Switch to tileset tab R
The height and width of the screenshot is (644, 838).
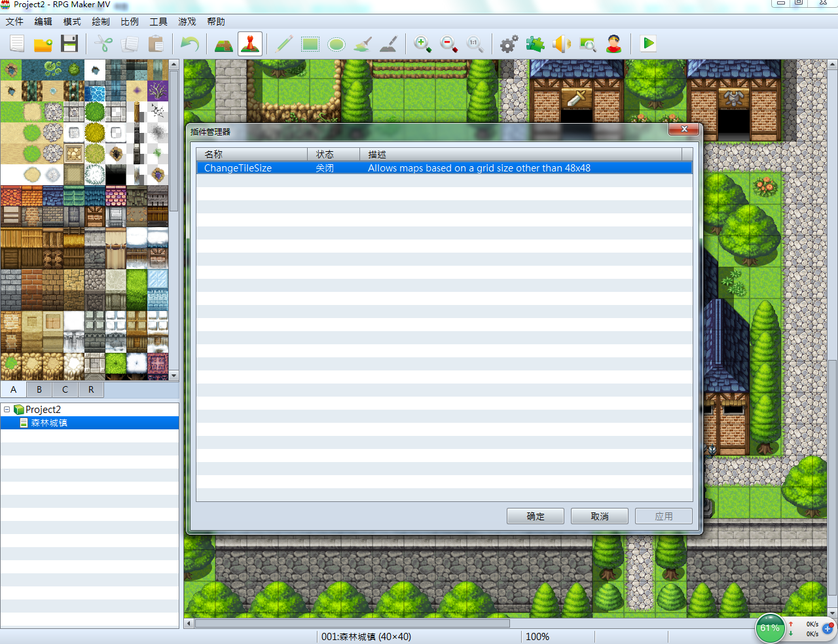coord(91,389)
